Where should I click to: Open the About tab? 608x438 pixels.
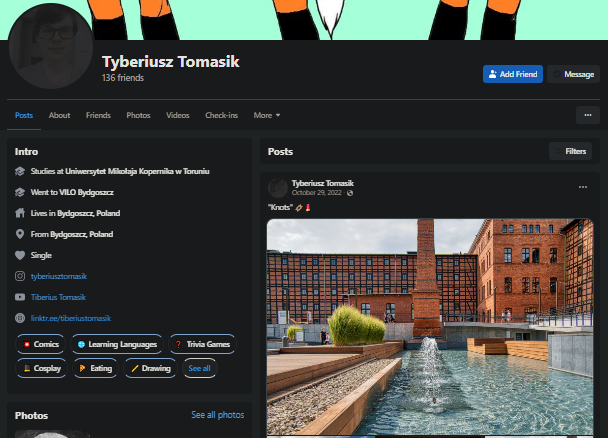tap(59, 115)
